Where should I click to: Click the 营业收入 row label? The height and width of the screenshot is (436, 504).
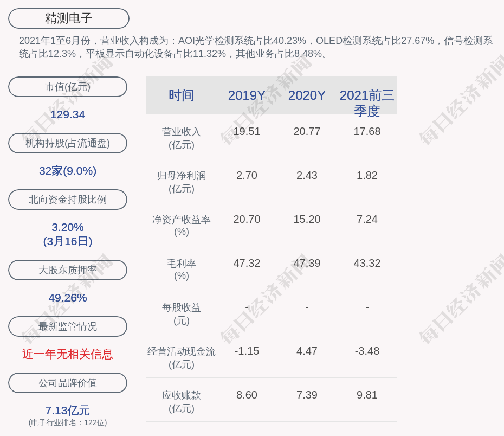coord(182,132)
